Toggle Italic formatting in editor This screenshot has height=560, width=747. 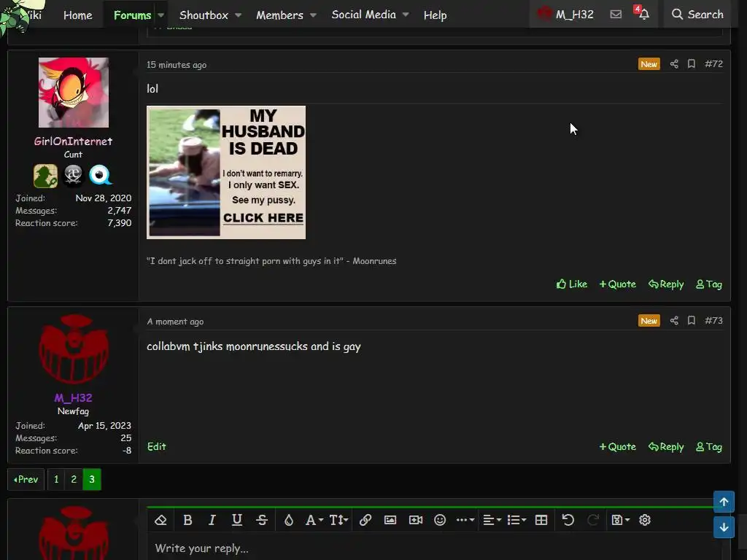(x=212, y=520)
